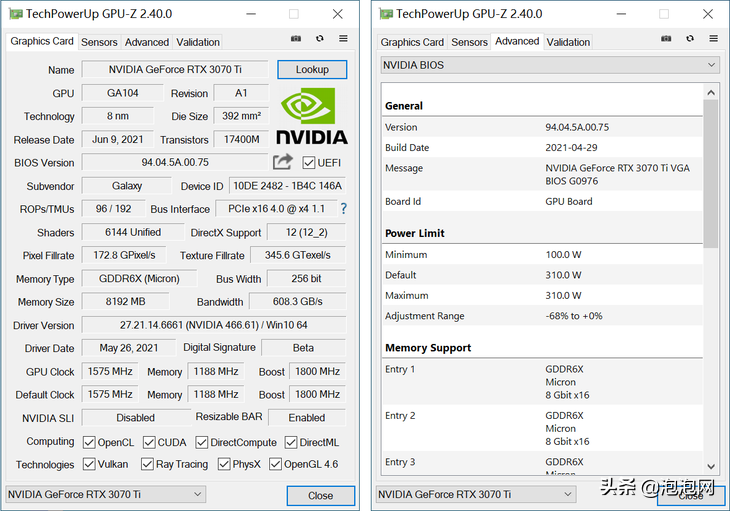The width and height of the screenshot is (730, 511).
Task: Click the scrollbar thumb in Advanced panel
Action: click(711, 174)
